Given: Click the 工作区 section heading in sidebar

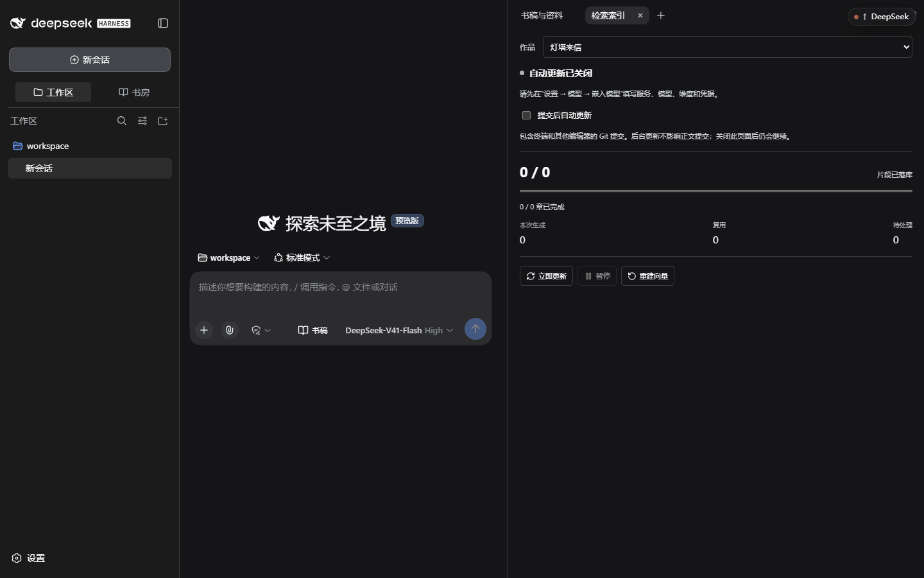Looking at the screenshot, I should click(x=24, y=121).
